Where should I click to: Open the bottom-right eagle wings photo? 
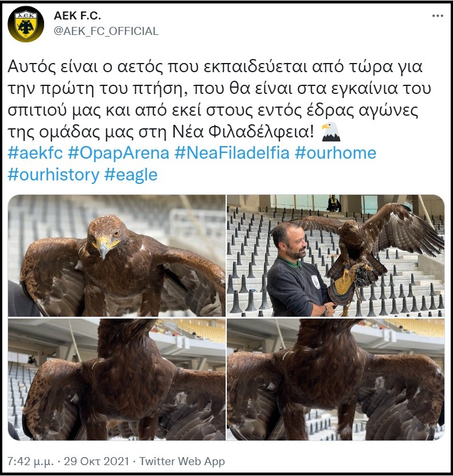tap(336, 379)
